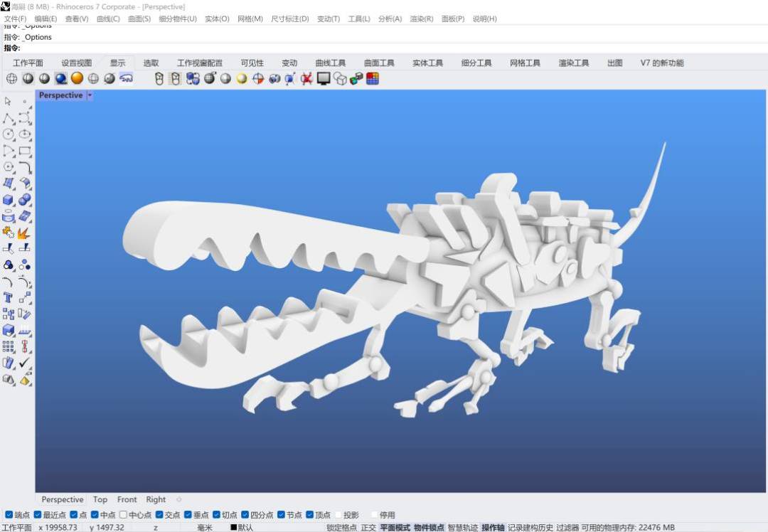Click the monitor screen icon in toolbar
This screenshot has width=768, height=532.
pos(324,78)
